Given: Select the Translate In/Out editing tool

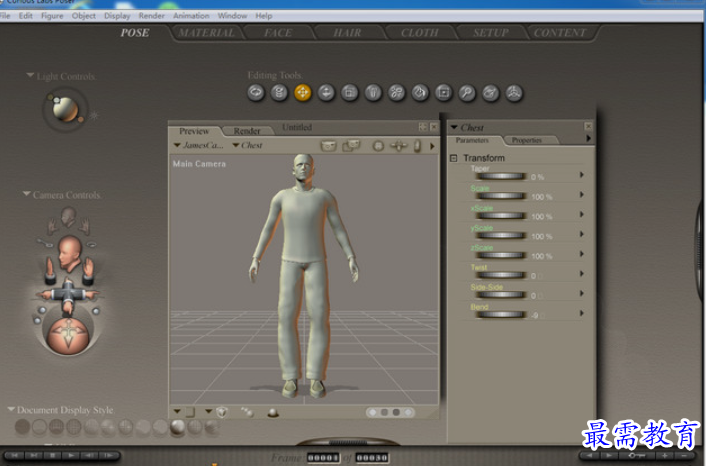Looking at the screenshot, I should (x=326, y=93).
